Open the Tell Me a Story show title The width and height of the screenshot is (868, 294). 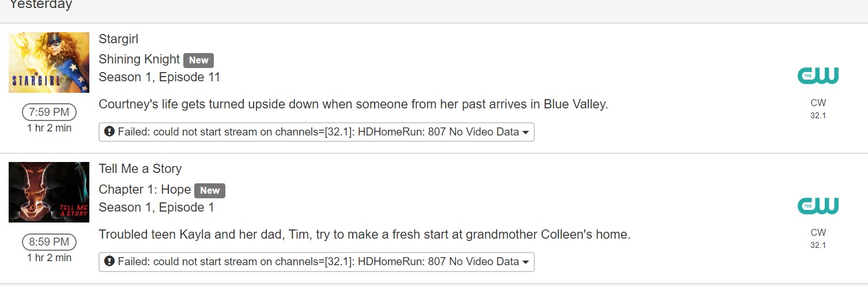(x=140, y=169)
